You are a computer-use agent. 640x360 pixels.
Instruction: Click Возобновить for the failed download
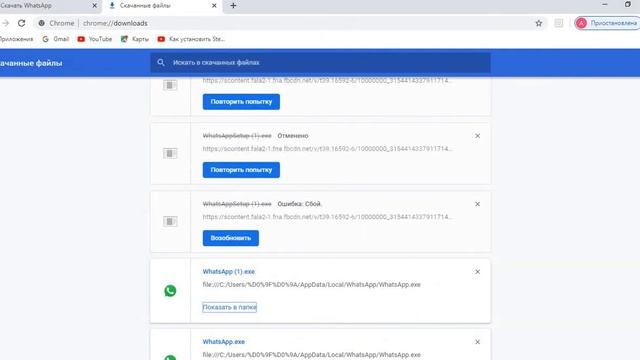[x=231, y=238]
